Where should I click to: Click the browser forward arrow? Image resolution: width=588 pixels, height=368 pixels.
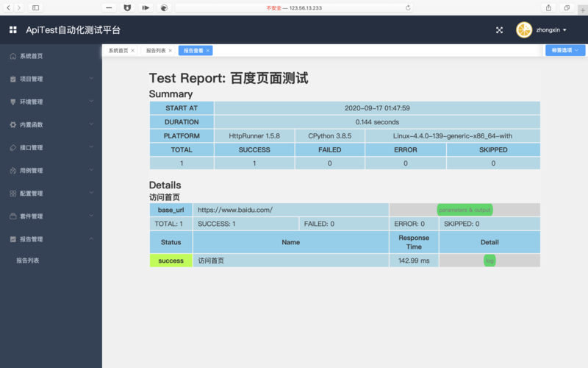pyautogui.click(x=19, y=7)
